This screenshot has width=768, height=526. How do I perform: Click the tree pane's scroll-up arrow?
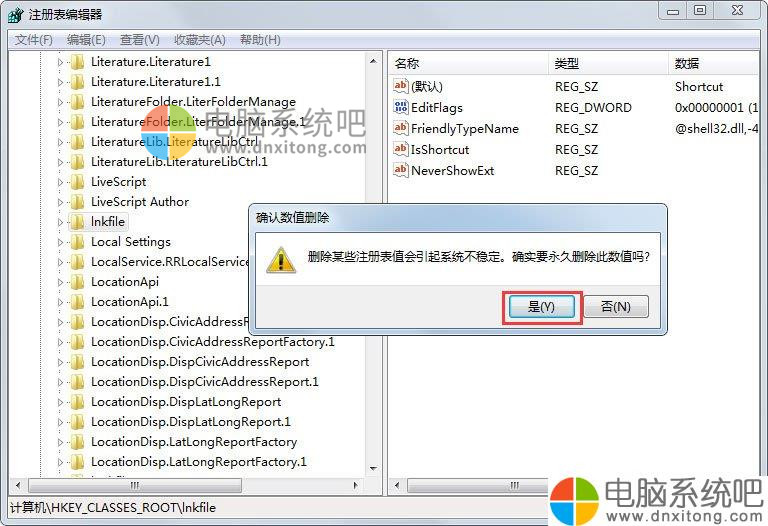point(374,61)
